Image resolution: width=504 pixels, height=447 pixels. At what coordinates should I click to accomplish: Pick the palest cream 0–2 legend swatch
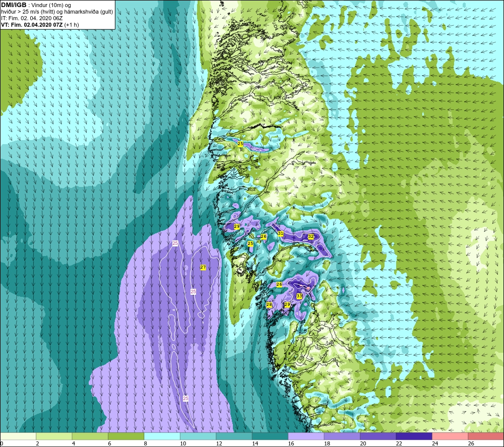(x=18, y=436)
